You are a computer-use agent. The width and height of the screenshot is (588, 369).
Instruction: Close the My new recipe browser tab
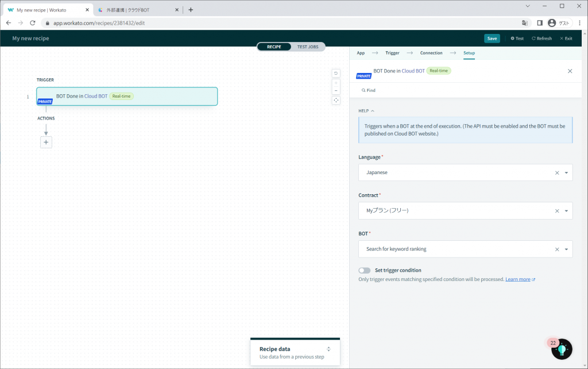click(x=87, y=10)
